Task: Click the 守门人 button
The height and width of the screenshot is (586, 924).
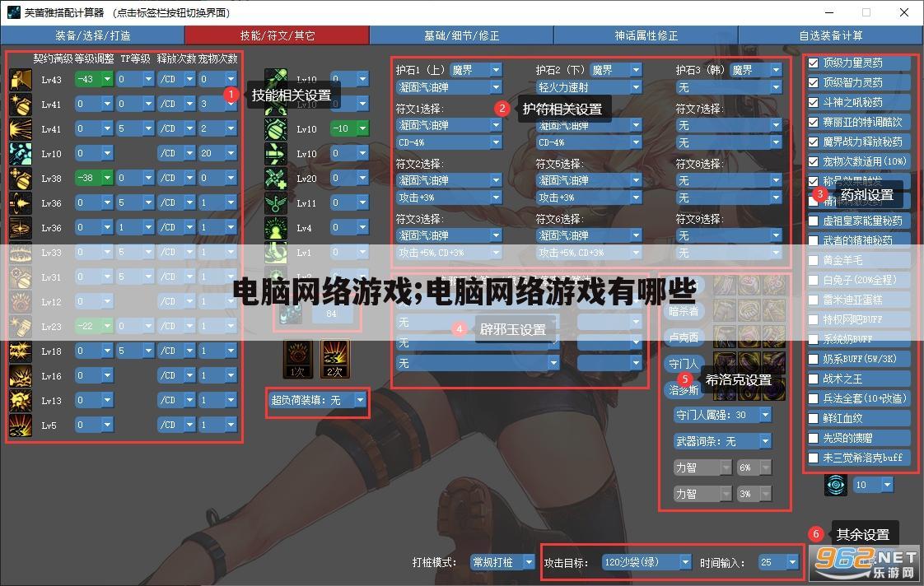Action: tap(684, 364)
